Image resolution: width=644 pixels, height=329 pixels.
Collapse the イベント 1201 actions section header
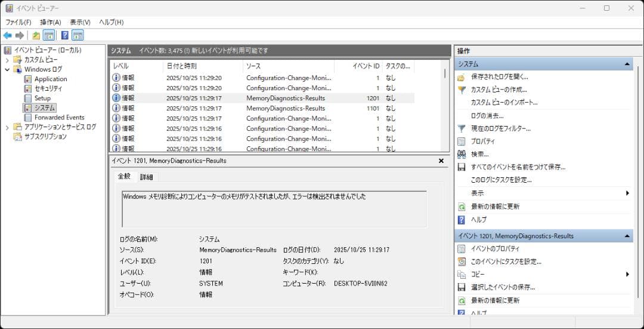tap(627, 236)
